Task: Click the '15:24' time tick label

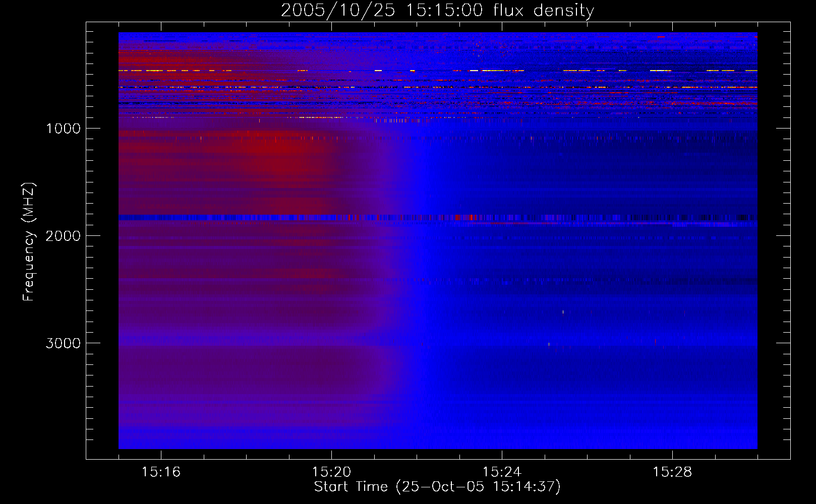Action: tap(502, 472)
